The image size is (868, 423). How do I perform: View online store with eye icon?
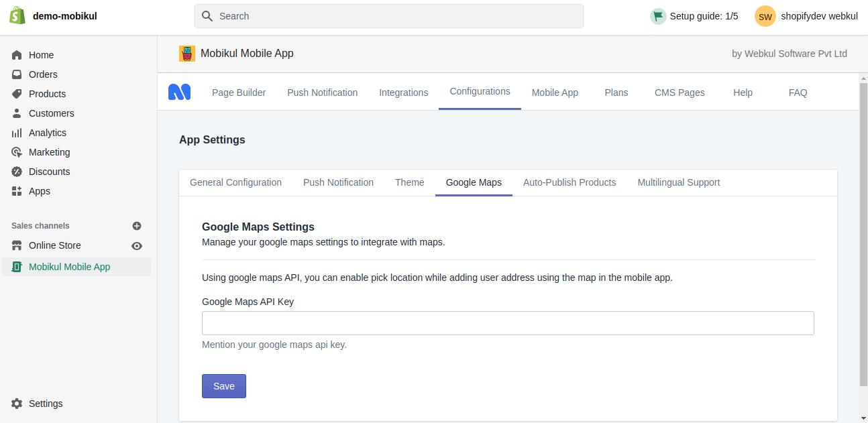(137, 246)
